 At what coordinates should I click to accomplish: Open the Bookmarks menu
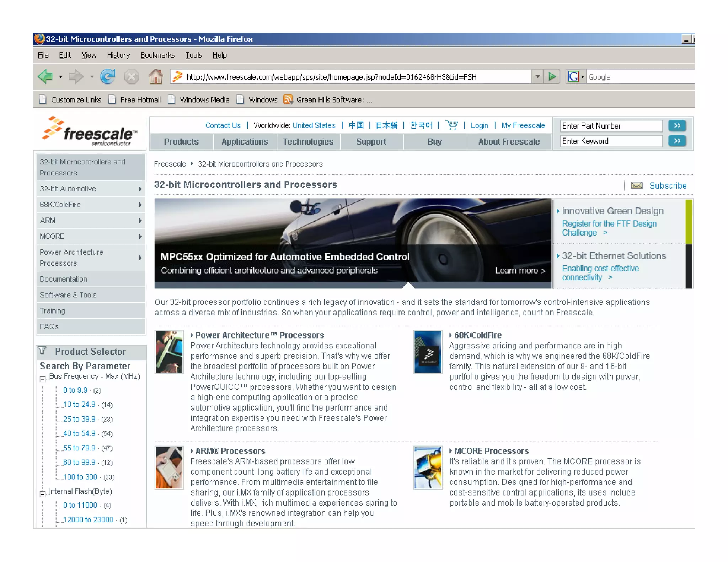tap(157, 55)
